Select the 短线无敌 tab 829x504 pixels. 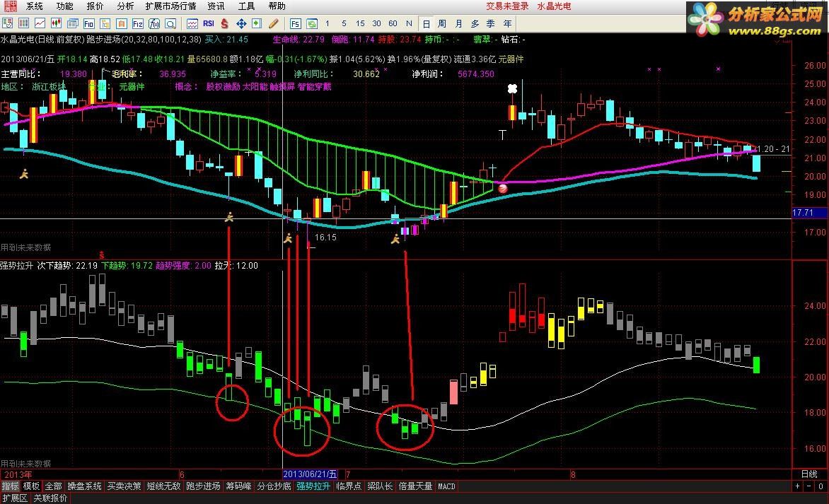[164, 486]
